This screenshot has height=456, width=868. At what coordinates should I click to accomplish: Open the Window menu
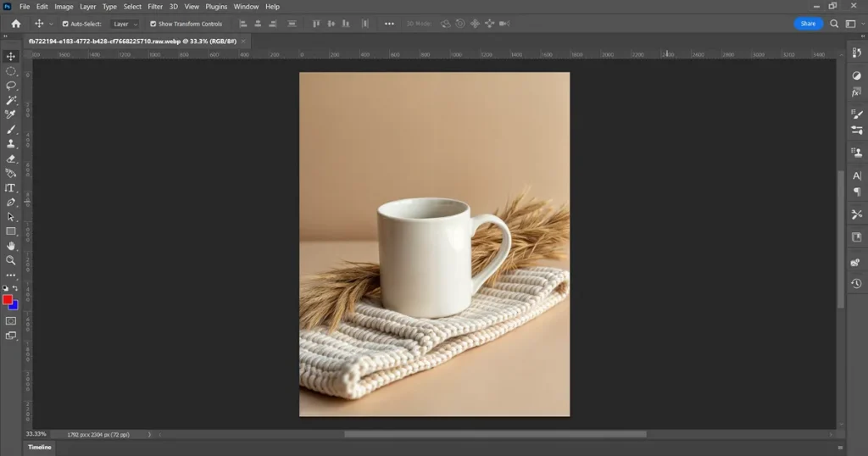coord(246,7)
